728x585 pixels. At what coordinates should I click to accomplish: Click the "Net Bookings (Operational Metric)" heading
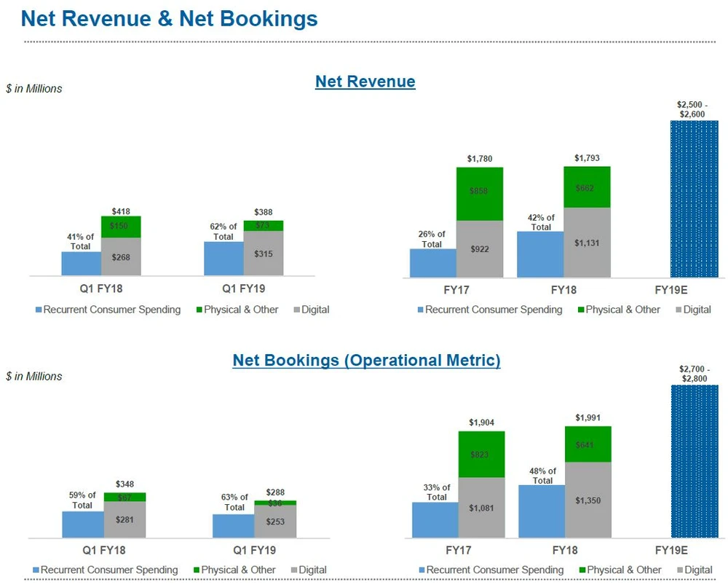[x=366, y=360]
